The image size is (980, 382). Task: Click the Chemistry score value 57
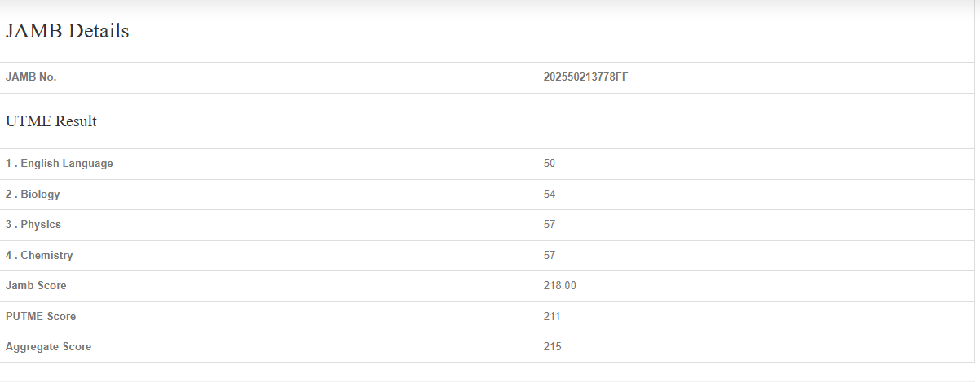point(550,256)
